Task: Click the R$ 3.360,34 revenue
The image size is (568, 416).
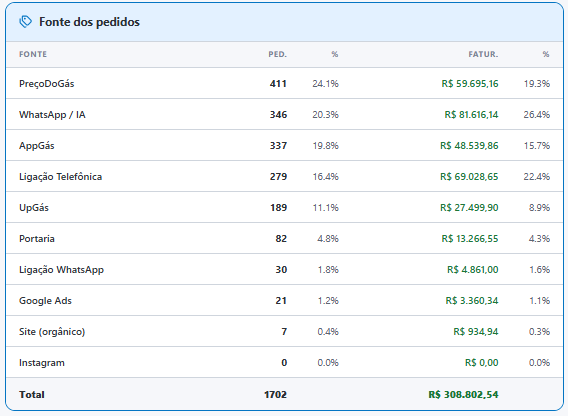Action: point(472,301)
